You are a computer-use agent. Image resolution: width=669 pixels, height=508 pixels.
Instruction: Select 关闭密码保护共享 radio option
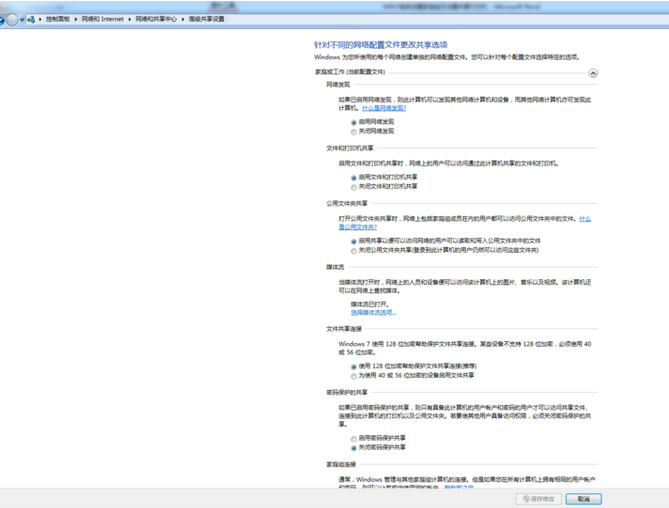[x=354, y=447]
